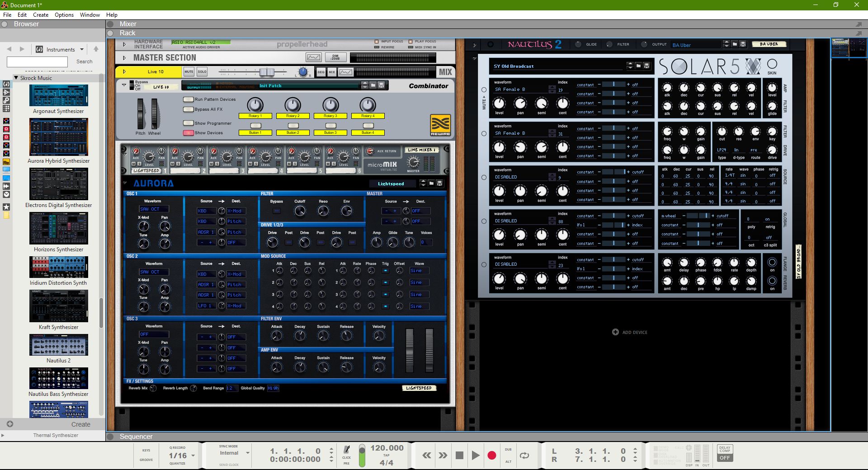This screenshot has width=868, height=470.
Task: Collapse the Aurora device
Action: pos(125,183)
